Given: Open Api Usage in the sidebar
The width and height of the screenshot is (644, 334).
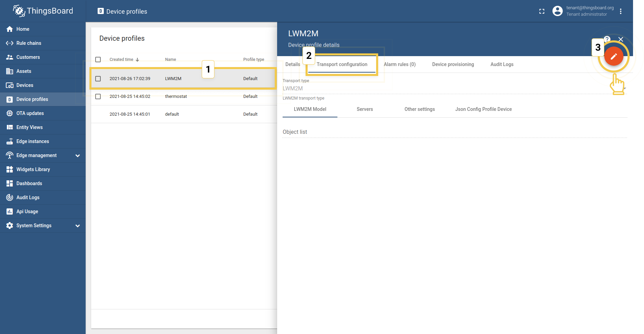Looking at the screenshot, I should point(27,211).
